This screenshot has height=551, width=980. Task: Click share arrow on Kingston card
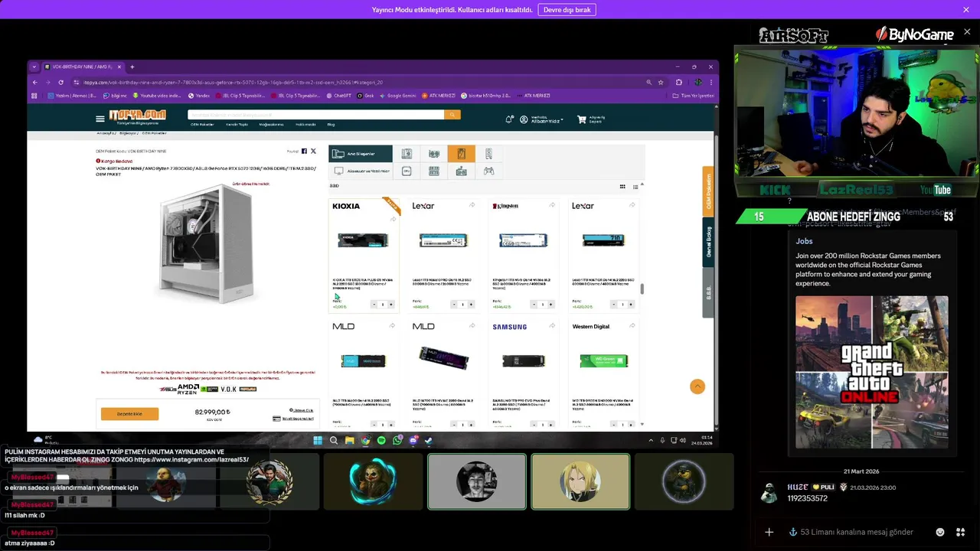(x=552, y=205)
